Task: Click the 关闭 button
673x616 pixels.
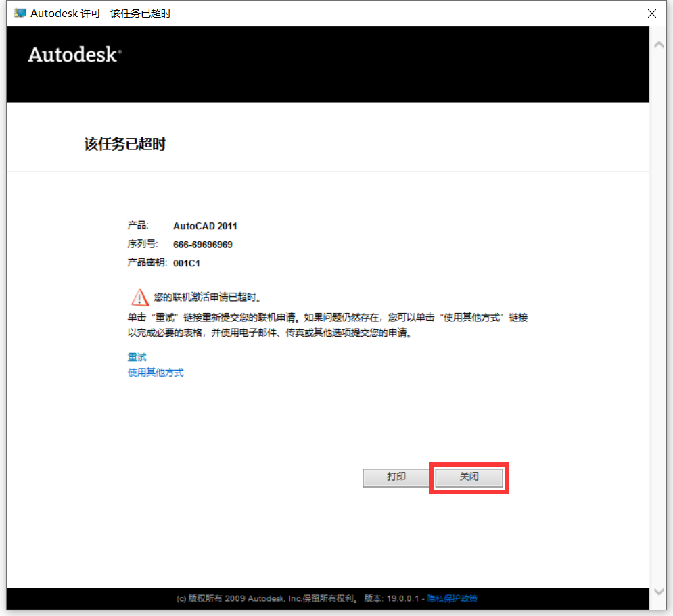Action: 469,477
